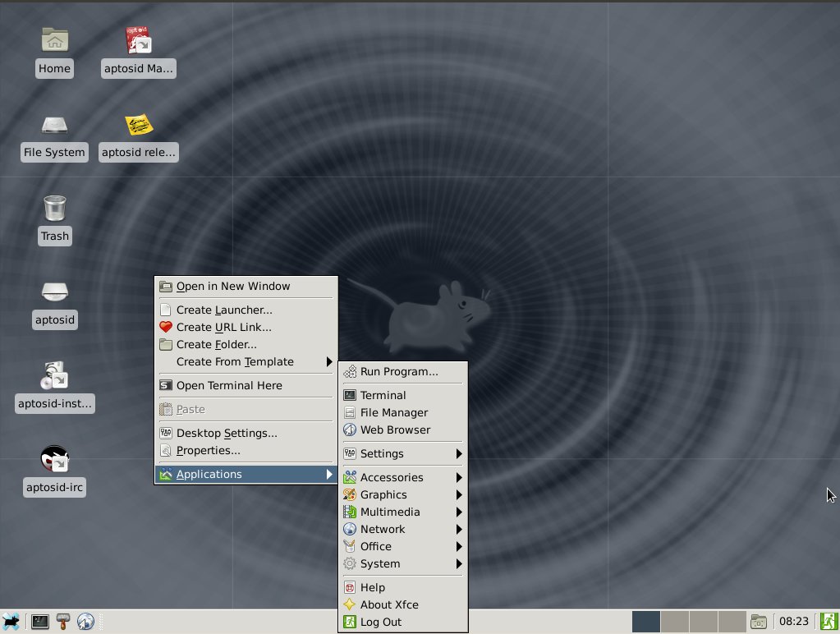840x634 pixels.
Task: Choose Run Program... in Applications submenu
Action: 403,371
